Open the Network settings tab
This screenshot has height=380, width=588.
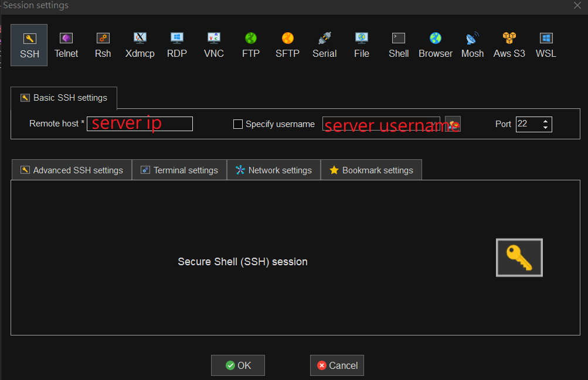click(x=274, y=170)
